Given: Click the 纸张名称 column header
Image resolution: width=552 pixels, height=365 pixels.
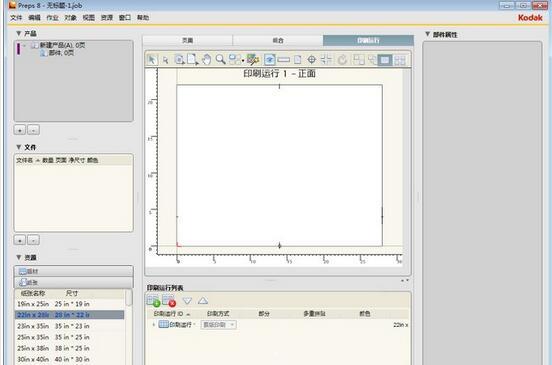Looking at the screenshot, I should pyautogui.click(x=33, y=293).
